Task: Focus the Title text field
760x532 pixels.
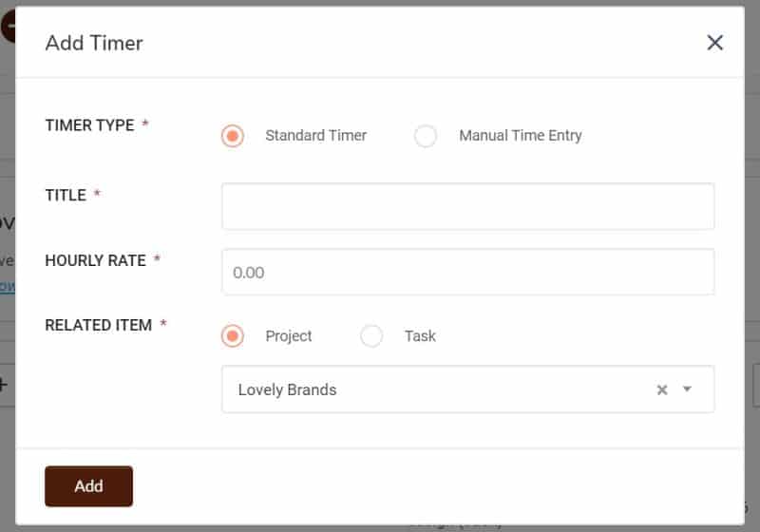Action: coord(467,206)
